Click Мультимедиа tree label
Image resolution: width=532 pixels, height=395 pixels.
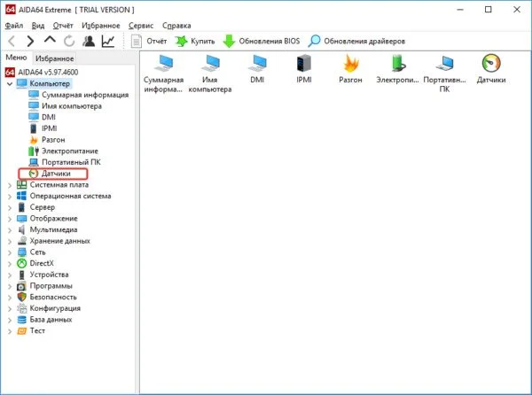[53, 229]
